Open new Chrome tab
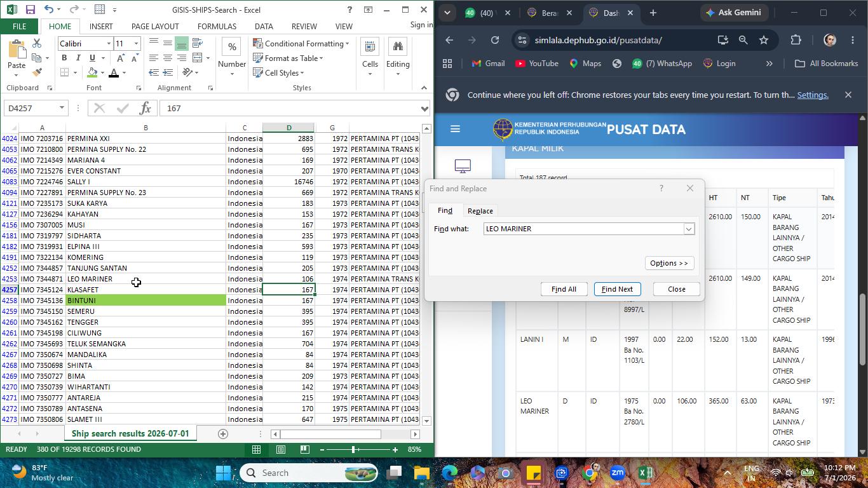This screenshot has height=488, width=868. click(x=653, y=13)
